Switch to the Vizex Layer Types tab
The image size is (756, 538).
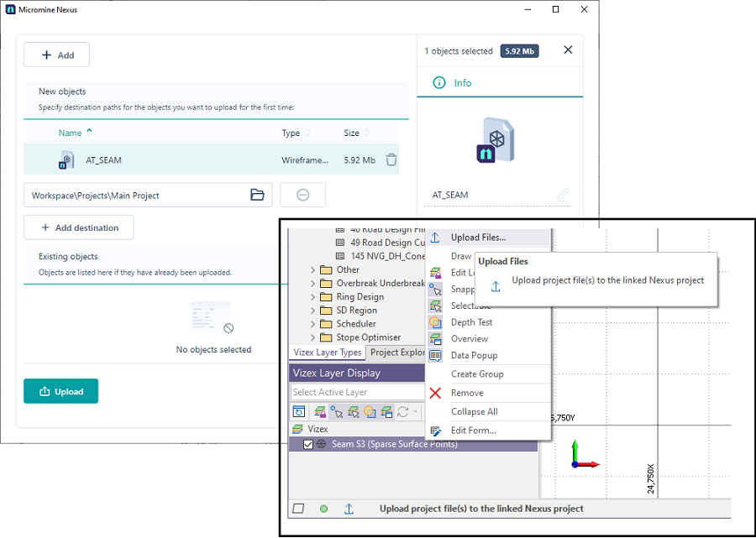tap(328, 353)
